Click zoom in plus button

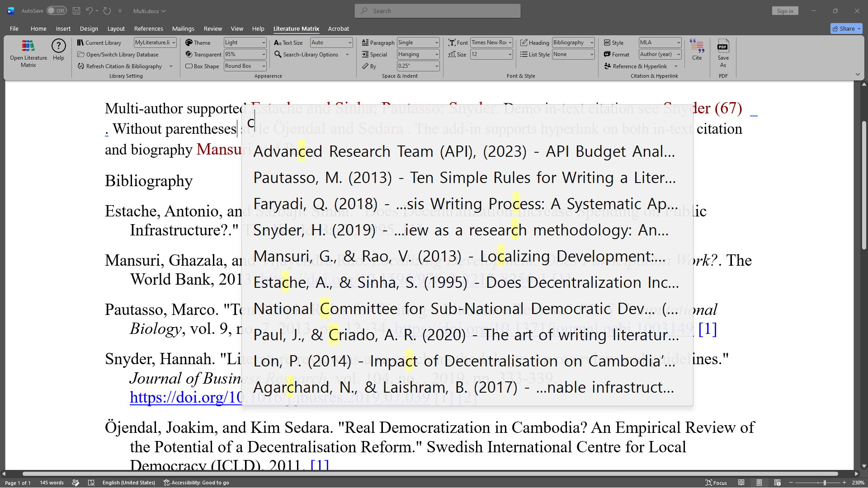tap(844, 483)
